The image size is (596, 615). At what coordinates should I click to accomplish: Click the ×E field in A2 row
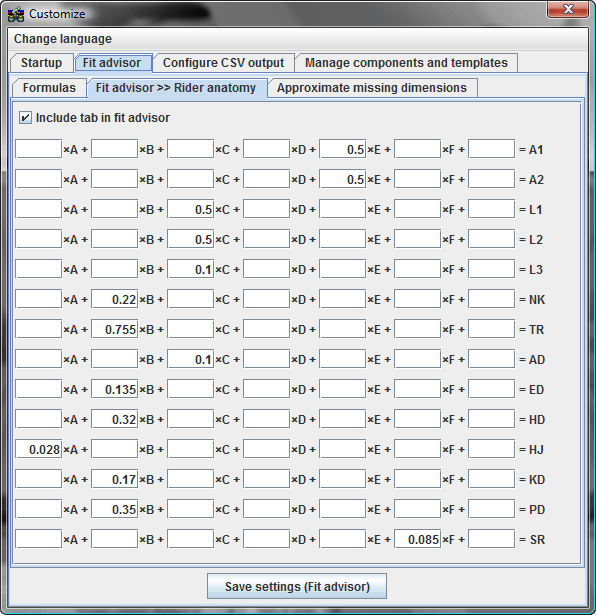[x=342, y=179]
